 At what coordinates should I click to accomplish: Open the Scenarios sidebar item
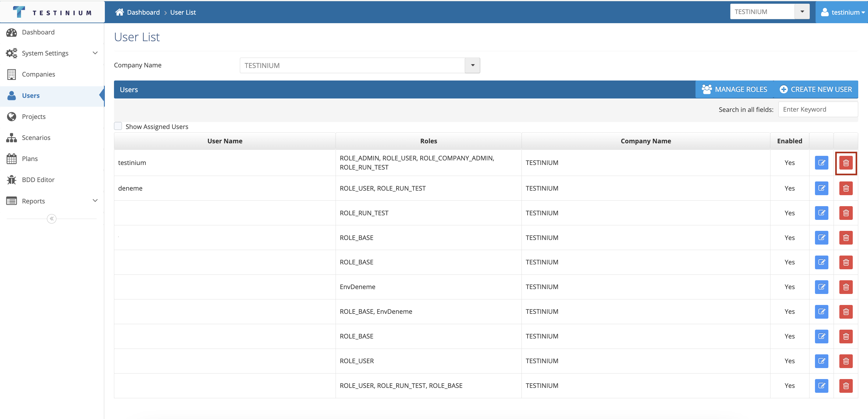(36, 138)
